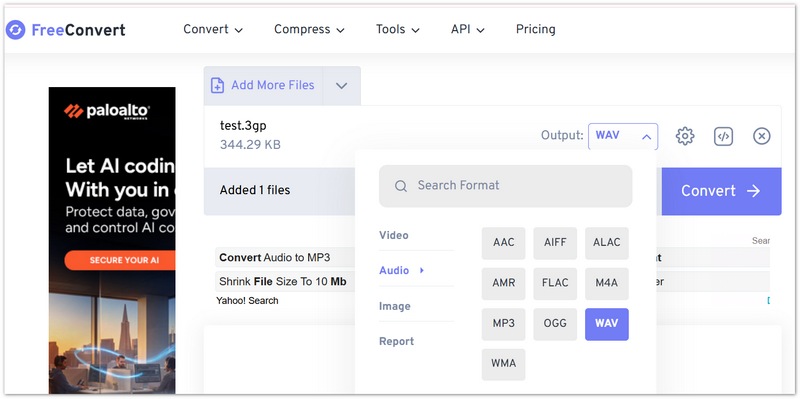The width and height of the screenshot is (800, 399).
Task: Choose FLAC as output format
Action: pos(555,283)
